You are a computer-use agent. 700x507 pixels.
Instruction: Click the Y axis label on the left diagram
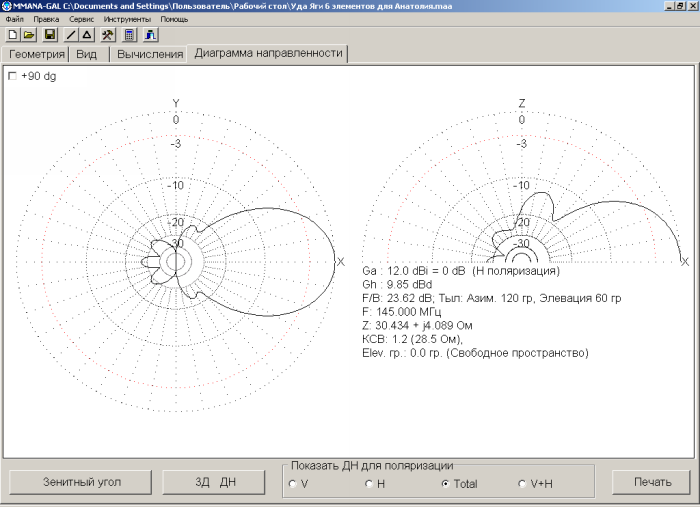click(x=176, y=104)
